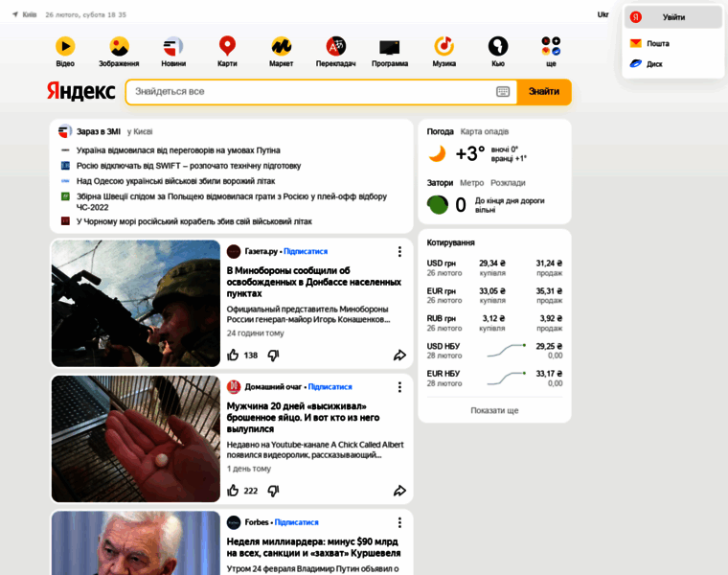Open options menu for Forbes card
This screenshot has height=575, width=728.
(399, 522)
